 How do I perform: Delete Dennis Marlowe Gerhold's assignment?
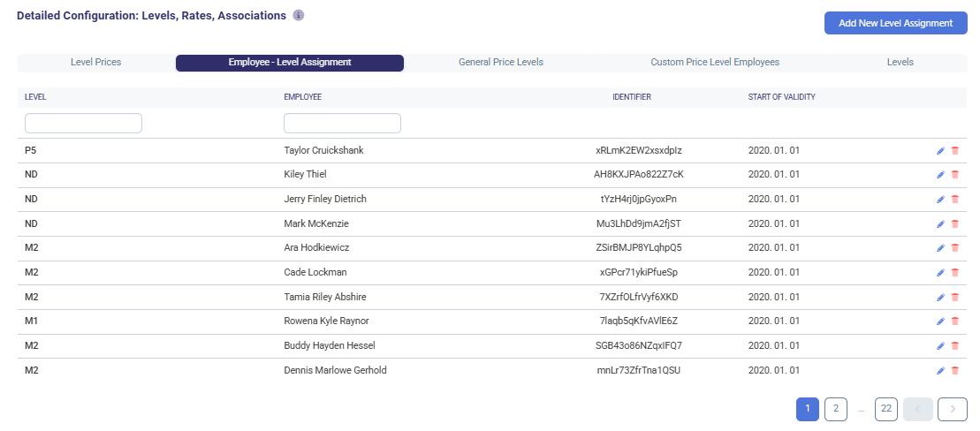pyautogui.click(x=954, y=371)
